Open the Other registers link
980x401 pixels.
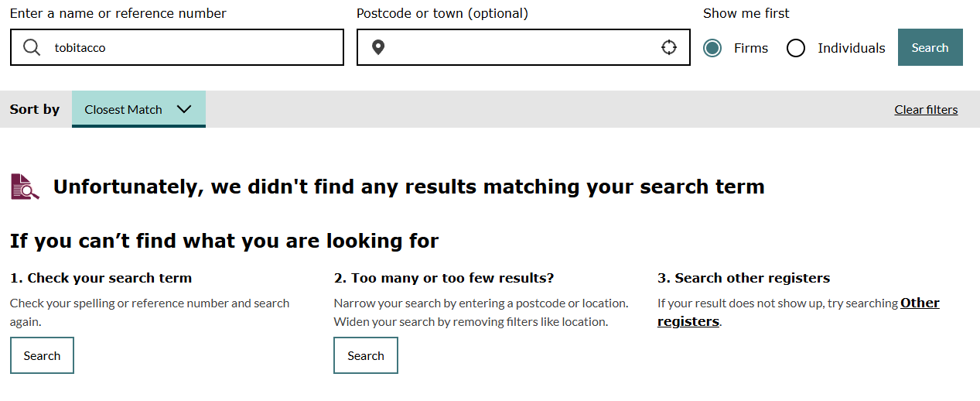tap(920, 303)
